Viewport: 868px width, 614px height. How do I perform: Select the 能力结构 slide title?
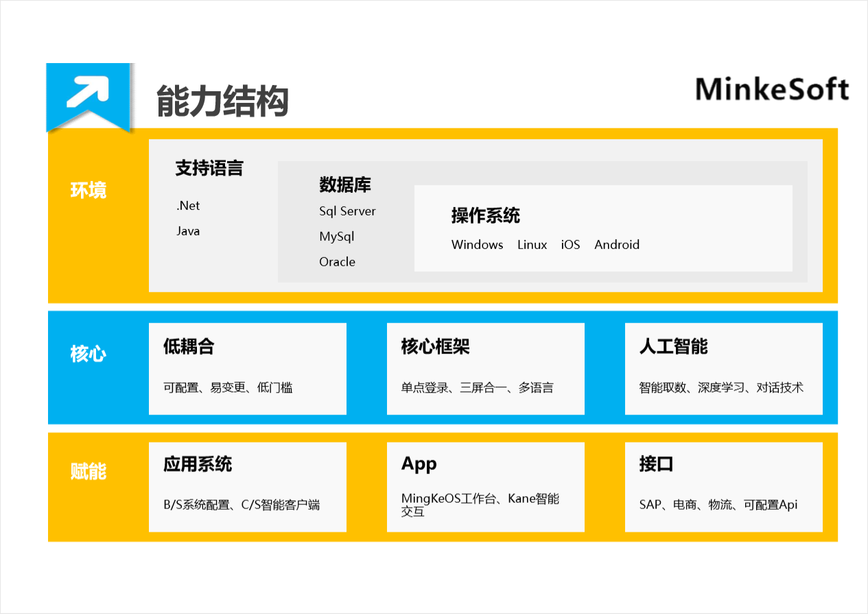[x=223, y=102]
